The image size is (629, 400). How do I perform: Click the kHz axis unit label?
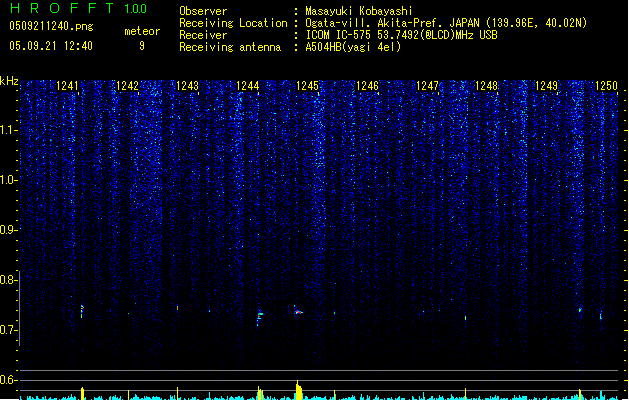[9, 81]
